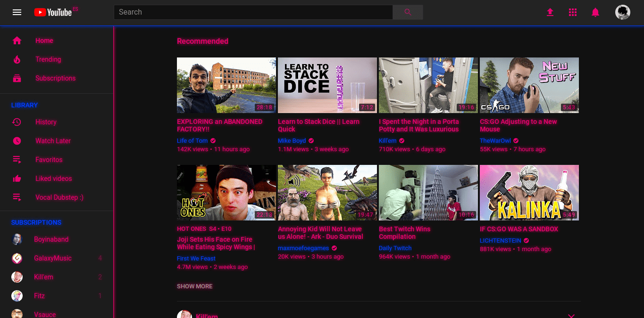Open the account avatar menu
Screen dimensions: 644x318
coord(623,12)
